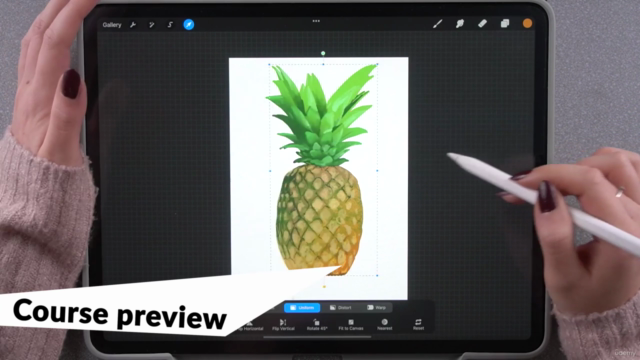Screen dimensions: 640x360
Task: Select the Smudge finger tool
Action: 460,24
